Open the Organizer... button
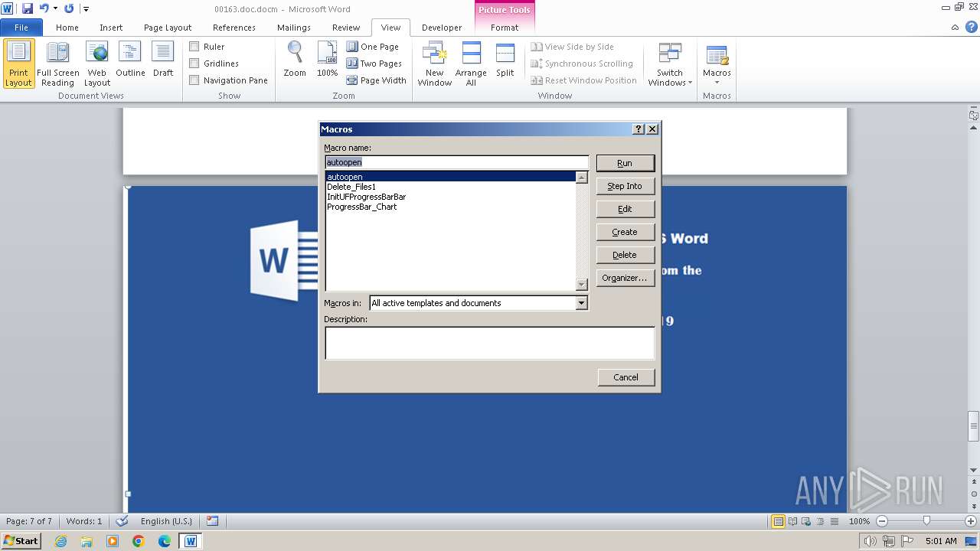This screenshot has height=551, width=980. pyautogui.click(x=625, y=278)
